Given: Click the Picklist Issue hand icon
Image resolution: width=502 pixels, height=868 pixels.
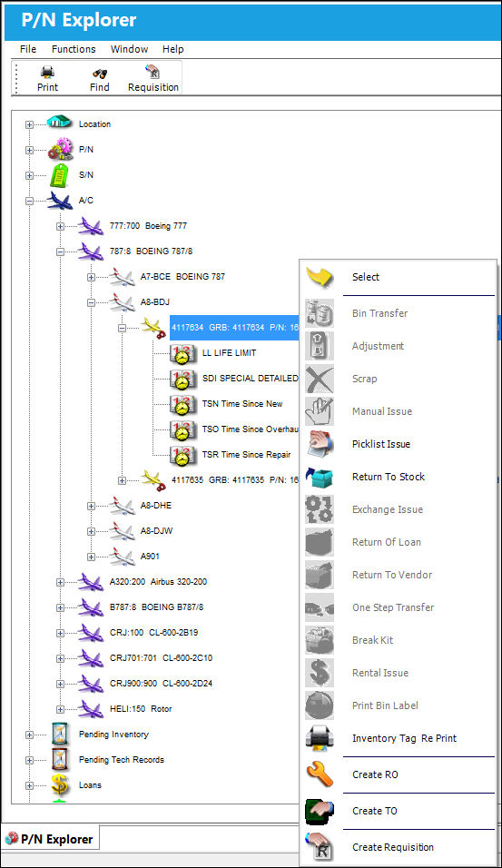Looking at the screenshot, I should pyautogui.click(x=320, y=444).
